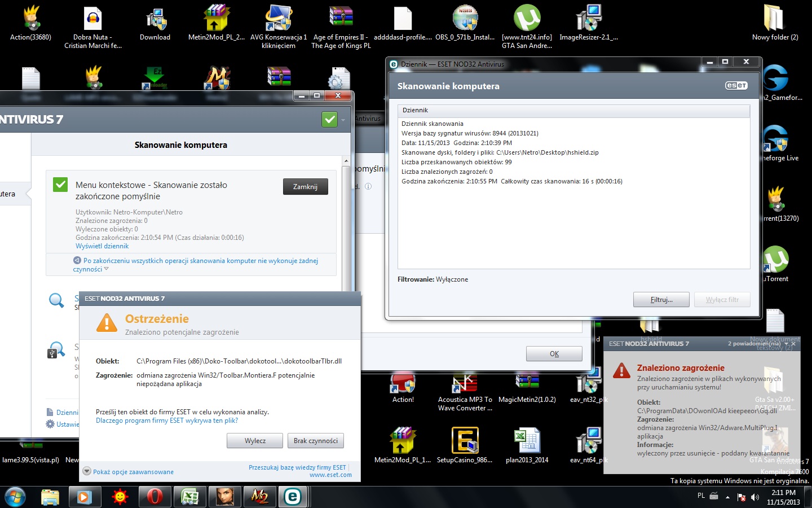Select the Download desktop shortcut
The height and width of the screenshot is (508, 812).
pos(155,24)
